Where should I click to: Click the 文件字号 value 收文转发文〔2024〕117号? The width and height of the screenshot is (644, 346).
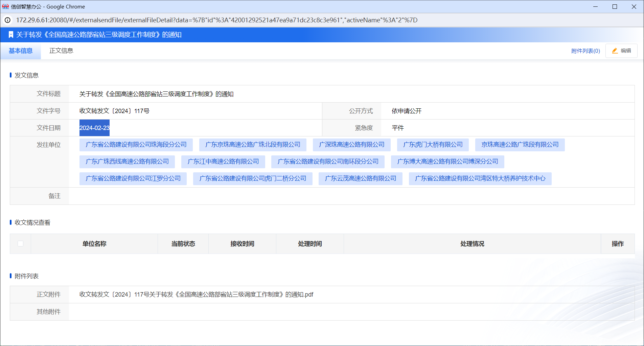(114, 111)
